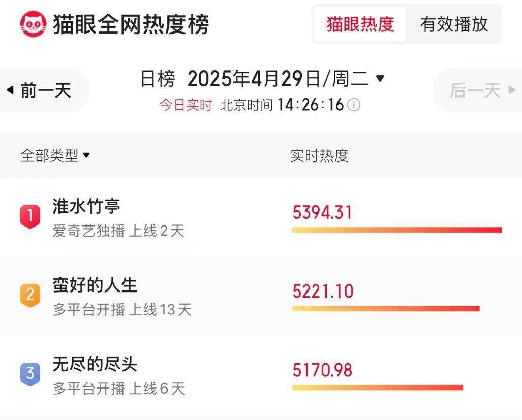
Task: Click the 猫眼全网热度榜 title
Action: coord(131,24)
